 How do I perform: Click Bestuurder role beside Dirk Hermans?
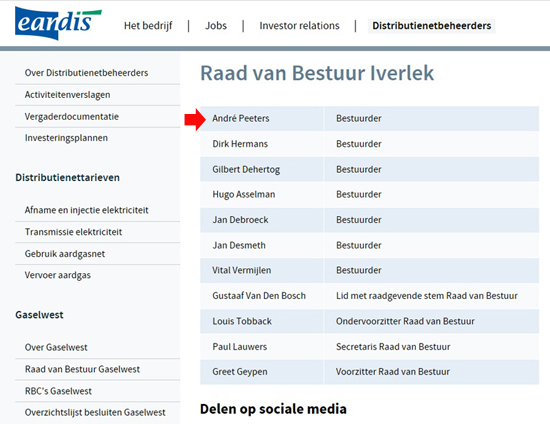click(x=358, y=144)
